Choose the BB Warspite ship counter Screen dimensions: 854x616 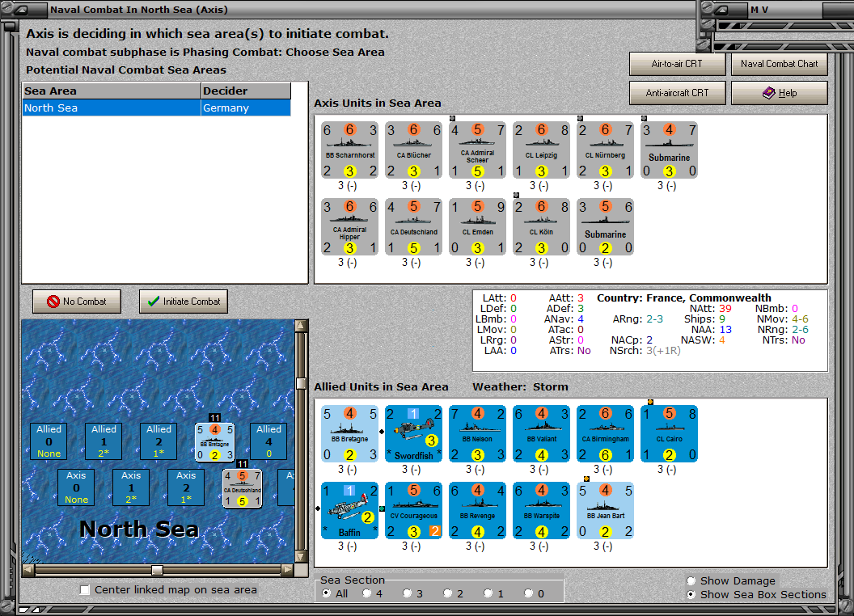(541, 511)
